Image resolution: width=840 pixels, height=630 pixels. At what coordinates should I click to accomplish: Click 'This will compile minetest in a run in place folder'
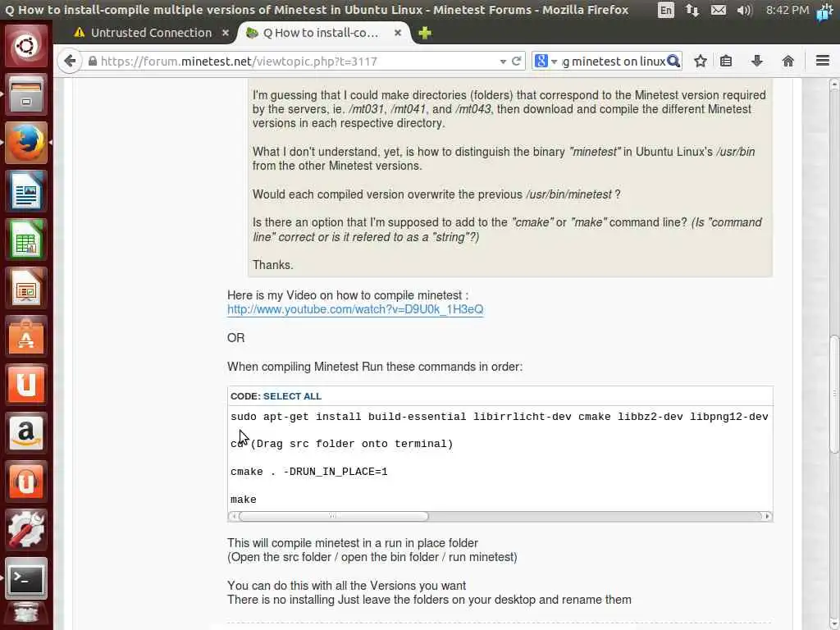pos(353,543)
